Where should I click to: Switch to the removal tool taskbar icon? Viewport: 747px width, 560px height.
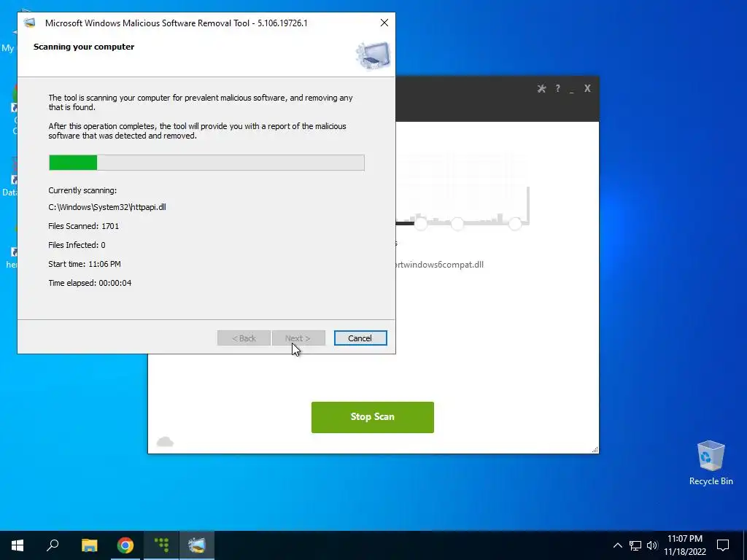pos(197,545)
